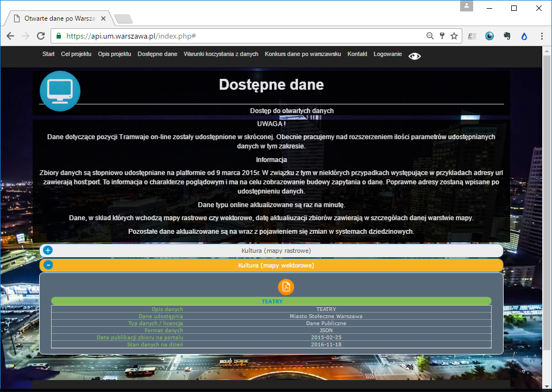Click the blue eyeball extension icon

(489, 36)
